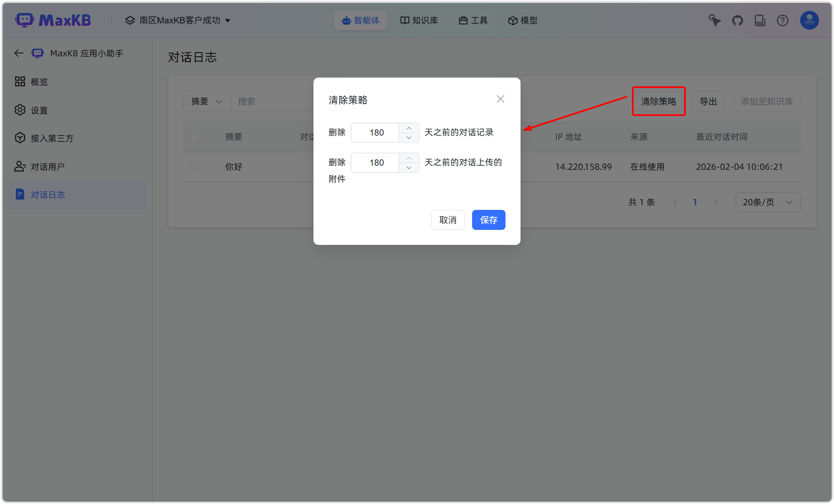Switch to the 模型 tab
Image resolution: width=834 pixels, height=504 pixels.
point(523,20)
